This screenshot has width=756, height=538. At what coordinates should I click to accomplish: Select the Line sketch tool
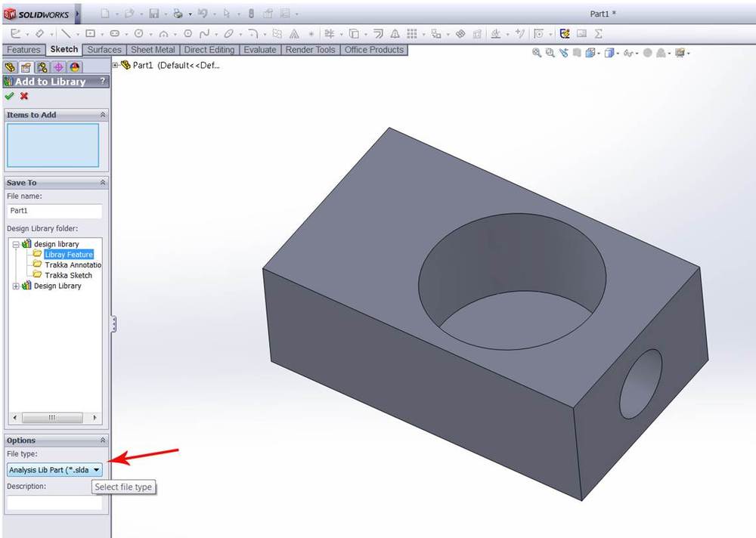(x=66, y=33)
